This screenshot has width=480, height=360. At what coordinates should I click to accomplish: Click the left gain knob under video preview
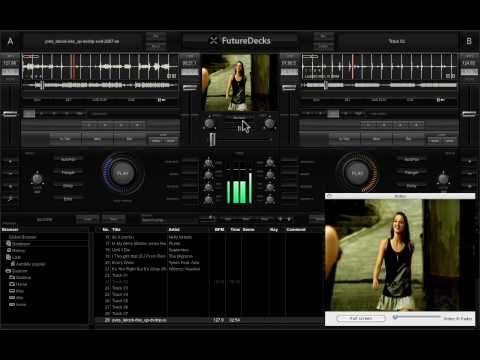coord(209,123)
